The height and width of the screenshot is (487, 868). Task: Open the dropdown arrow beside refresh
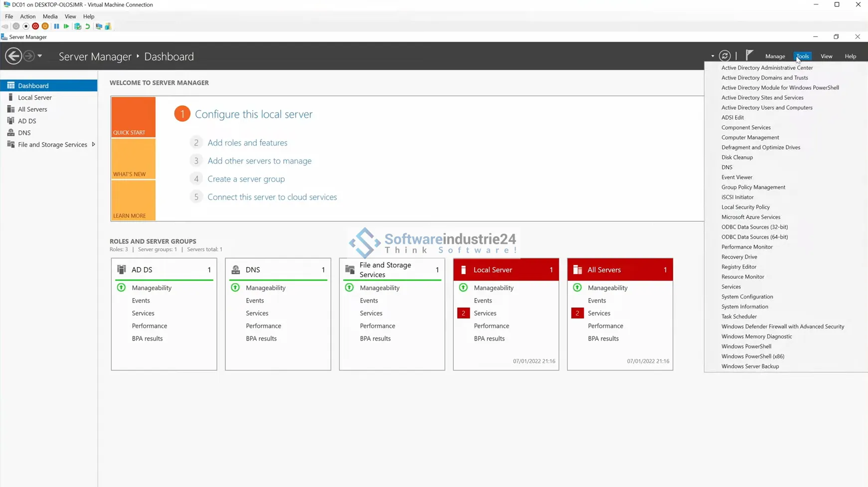712,56
